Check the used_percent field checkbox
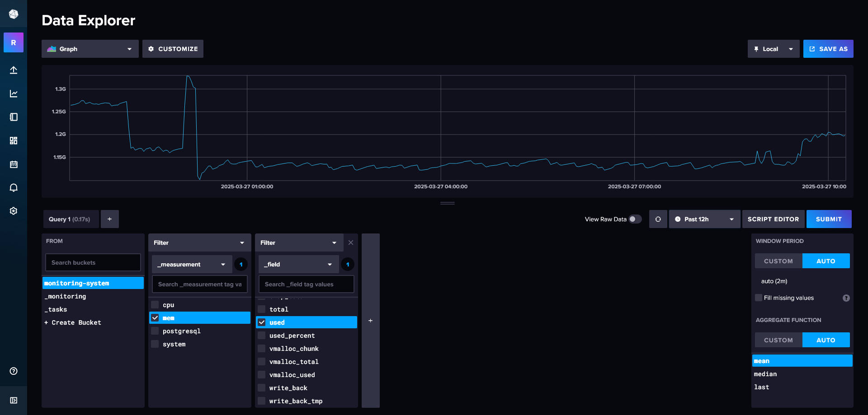 click(262, 336)
